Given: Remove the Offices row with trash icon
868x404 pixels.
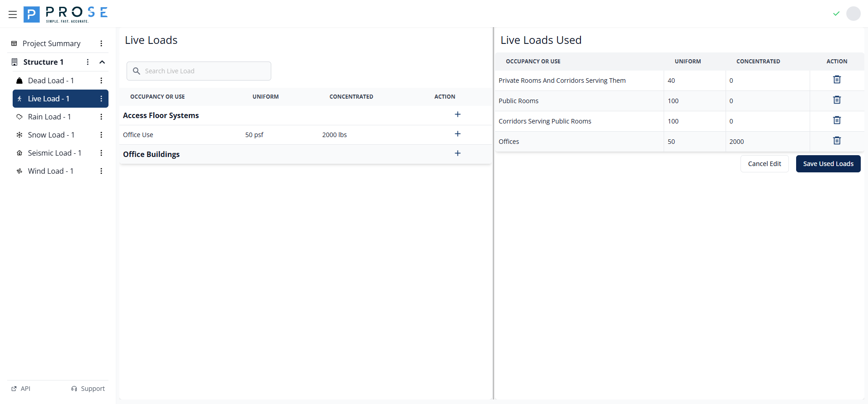Looking at the screenshot, I should pyautogui.click(x=837, y=141).
